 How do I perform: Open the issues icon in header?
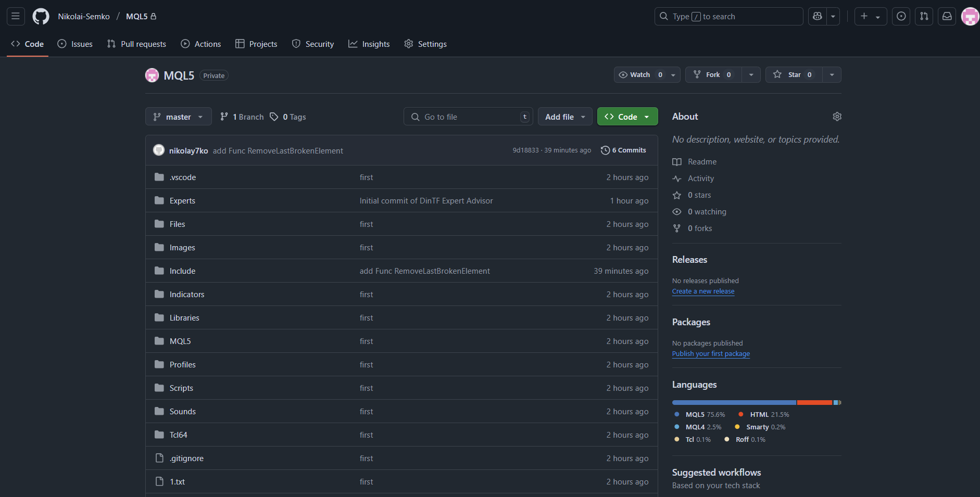pos(901,16)
